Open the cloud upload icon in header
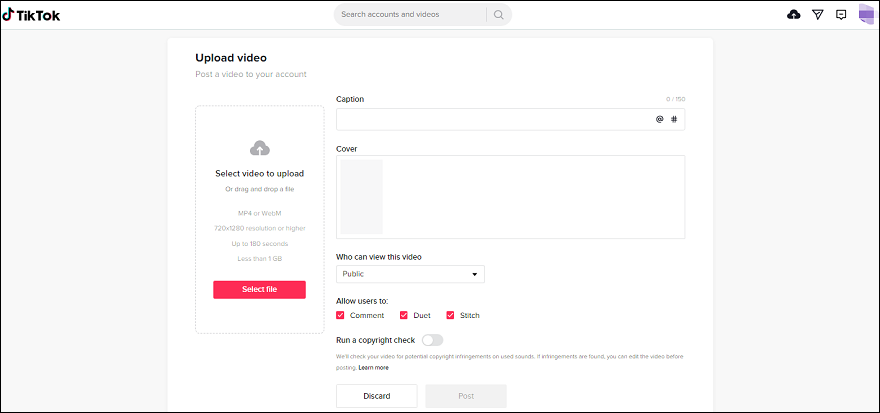 pos(794,15)
